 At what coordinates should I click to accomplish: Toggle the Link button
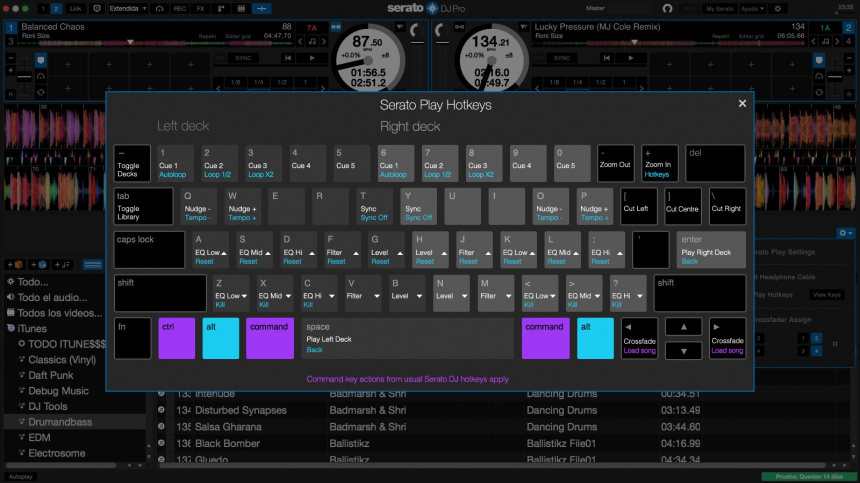click(x=76, y=8)
